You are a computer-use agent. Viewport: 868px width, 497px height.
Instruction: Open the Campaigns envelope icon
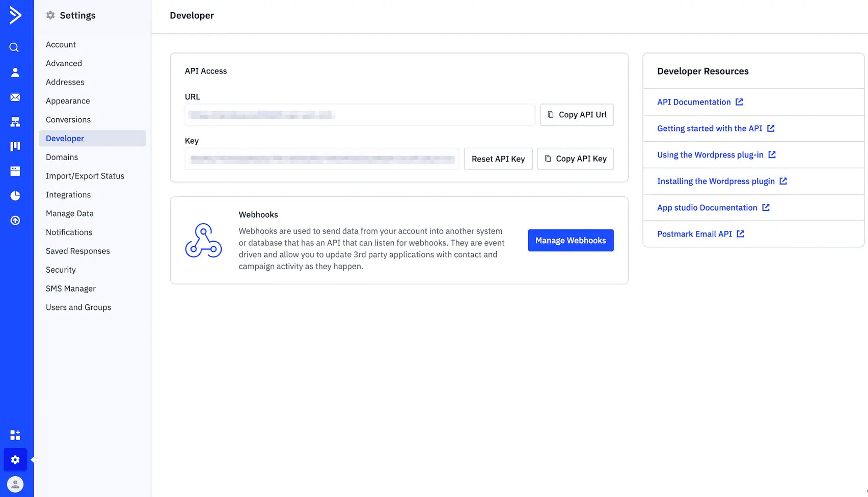click(x=15, y=97)
